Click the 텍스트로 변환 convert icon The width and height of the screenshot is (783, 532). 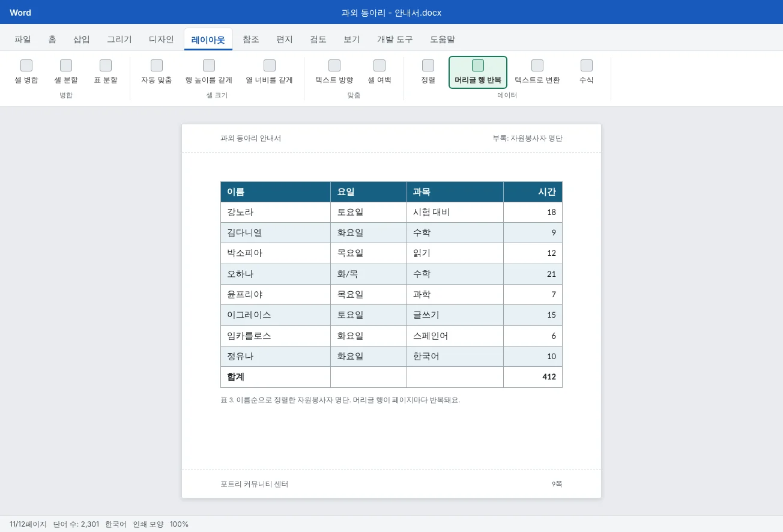[537, 65]
